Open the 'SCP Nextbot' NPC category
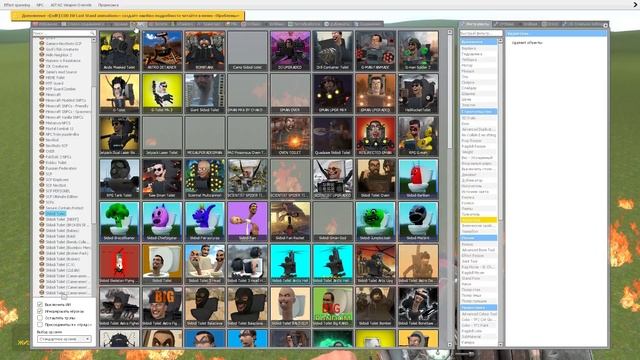 (56, 185)
